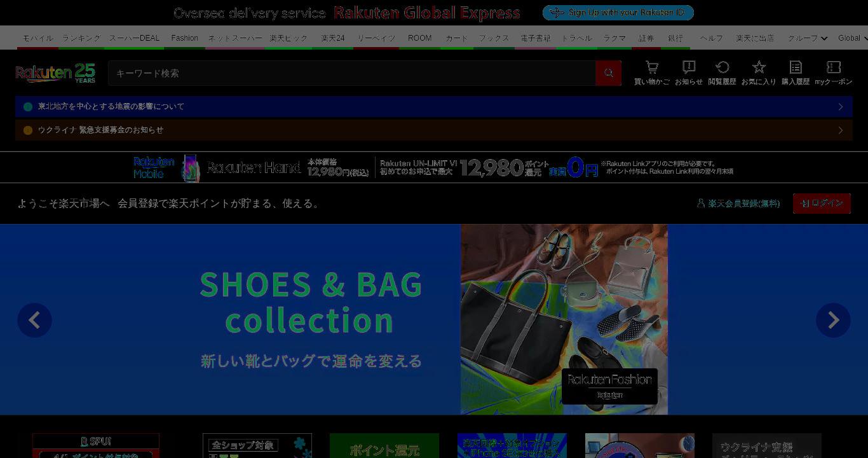
Task: Open myクーポン coupon icon
Action: [834, 73]
